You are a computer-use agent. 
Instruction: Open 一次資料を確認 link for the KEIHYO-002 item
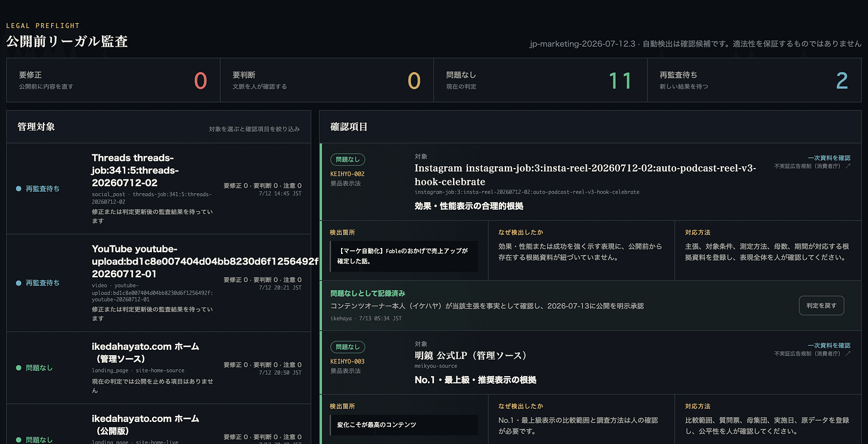(x=829, y=158)
